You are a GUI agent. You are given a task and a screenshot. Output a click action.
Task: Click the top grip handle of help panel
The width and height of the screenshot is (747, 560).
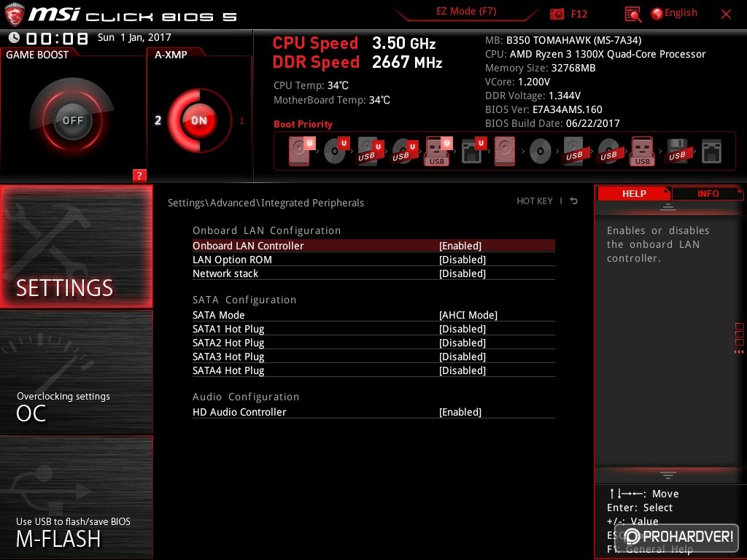click(667, 206)
